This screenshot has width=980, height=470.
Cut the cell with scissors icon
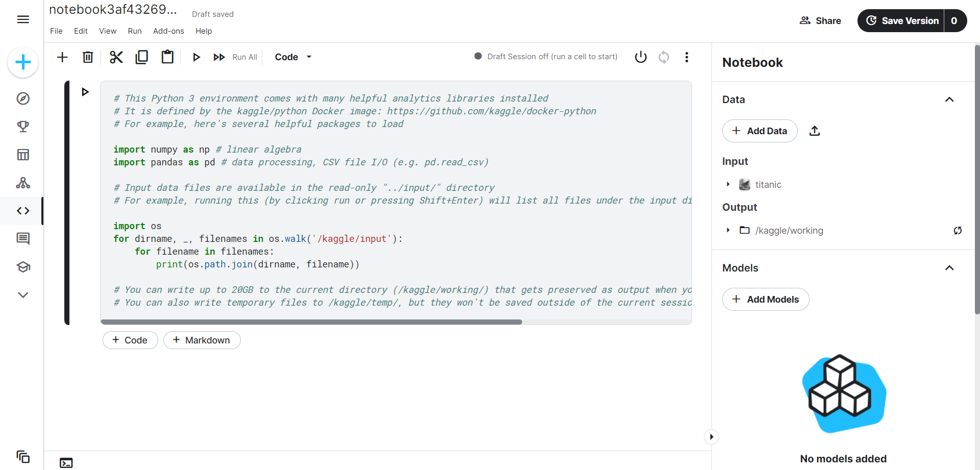116,57
